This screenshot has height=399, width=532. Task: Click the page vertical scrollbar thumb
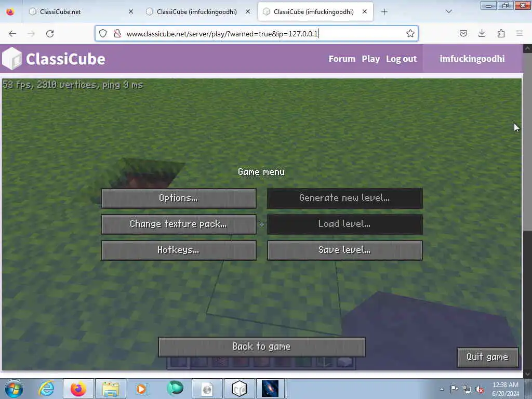click(x=527, y=142)
